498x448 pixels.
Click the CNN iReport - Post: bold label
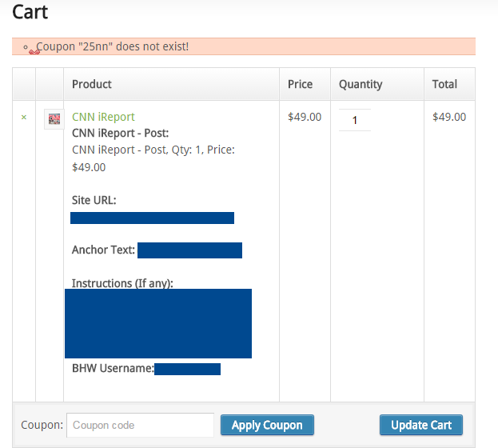pyautogui.click(x=121, y=134)
